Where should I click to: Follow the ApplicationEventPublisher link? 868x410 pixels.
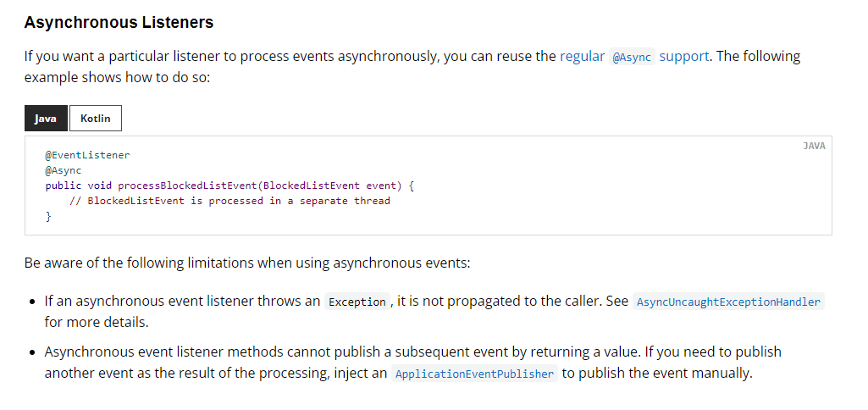click(x=474, y=374)
